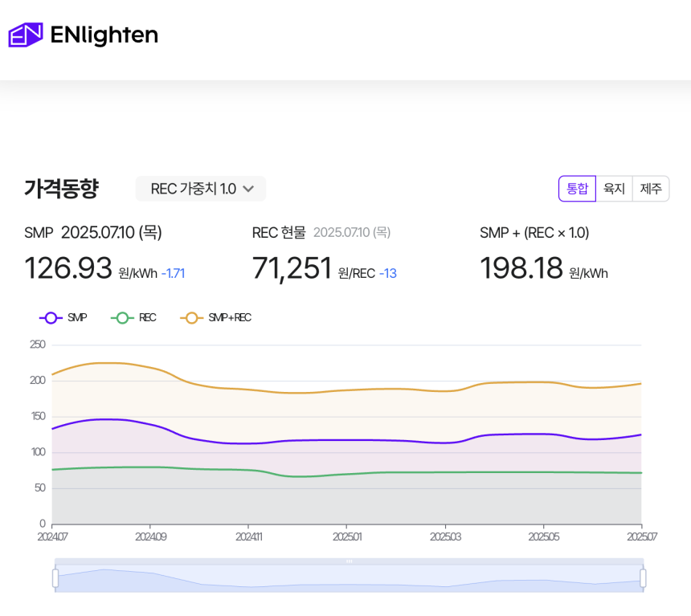Click the left range slider handle
The width and height of the screenshot is (691, 616).
tap(55, 578)
